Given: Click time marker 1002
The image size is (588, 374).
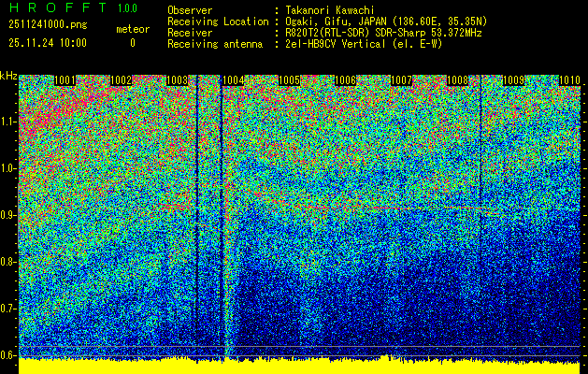Looking at the screenshot, I should coord(122,80).
